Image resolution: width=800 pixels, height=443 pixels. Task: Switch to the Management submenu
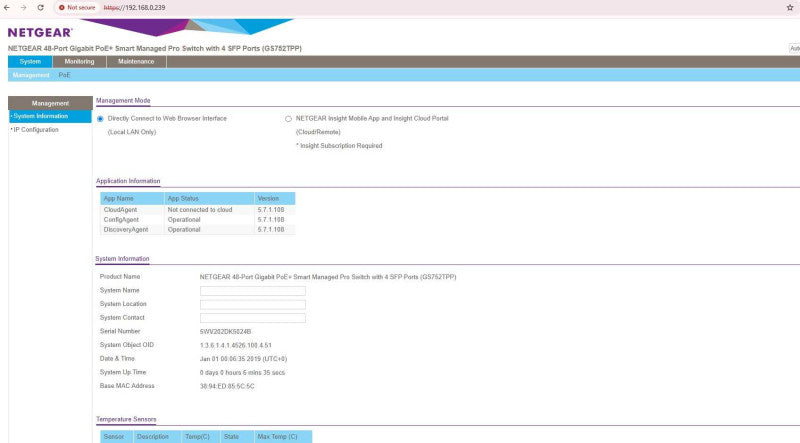tap(31, 75)
